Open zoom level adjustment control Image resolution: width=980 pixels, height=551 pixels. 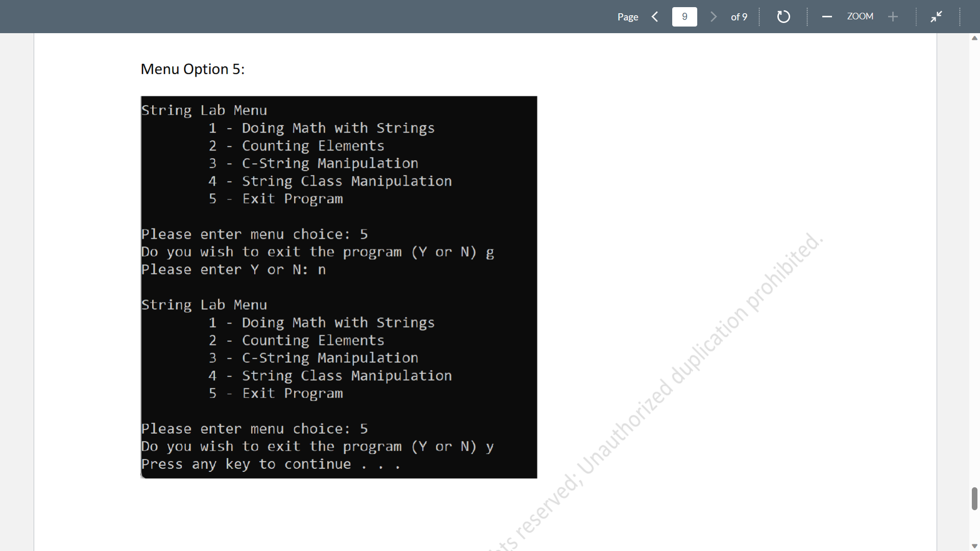(x=860, y=16)
